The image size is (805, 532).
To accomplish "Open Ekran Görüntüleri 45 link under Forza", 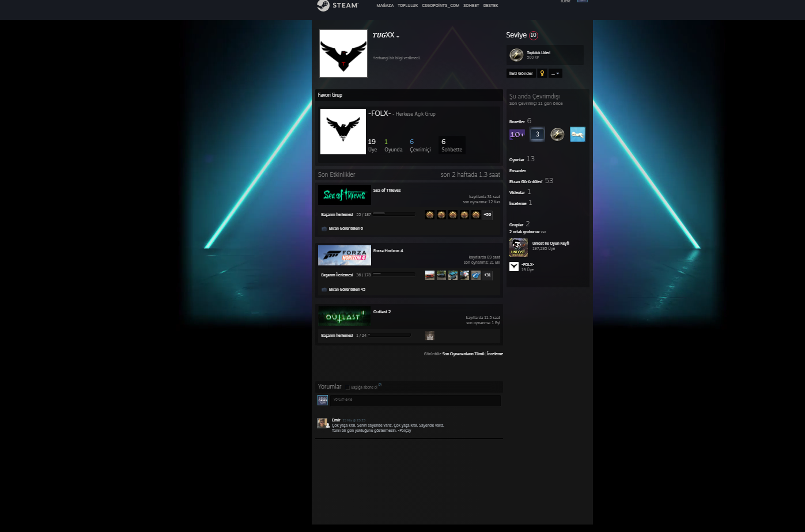I will point(347,290).
